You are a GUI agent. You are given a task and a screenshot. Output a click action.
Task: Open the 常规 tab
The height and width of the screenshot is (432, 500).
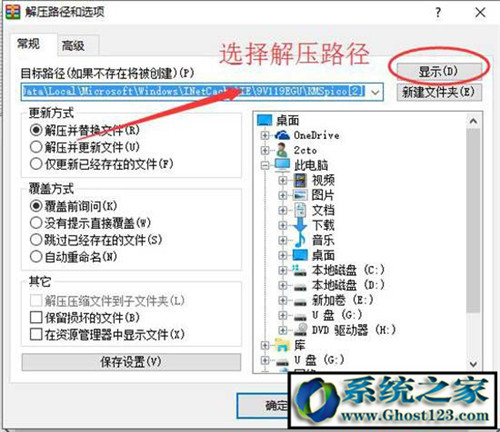pyautogui.click(x=29, y=44)
